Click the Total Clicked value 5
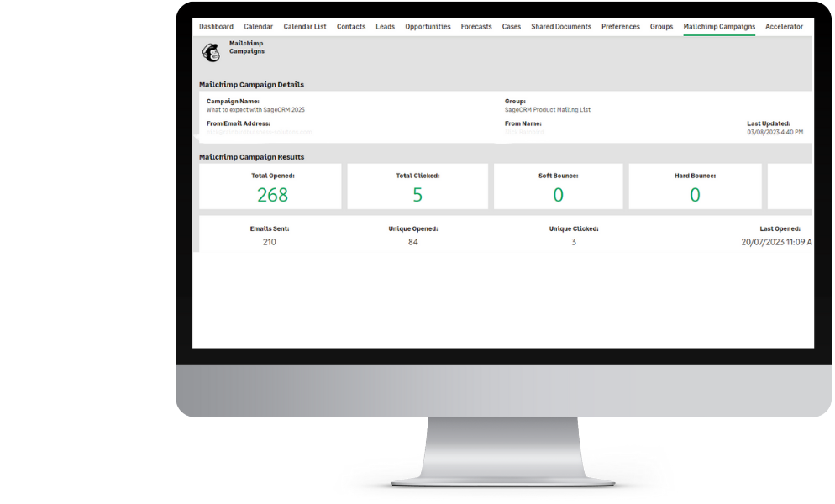The height and width of the screenshot is (504, 835). 417,195
